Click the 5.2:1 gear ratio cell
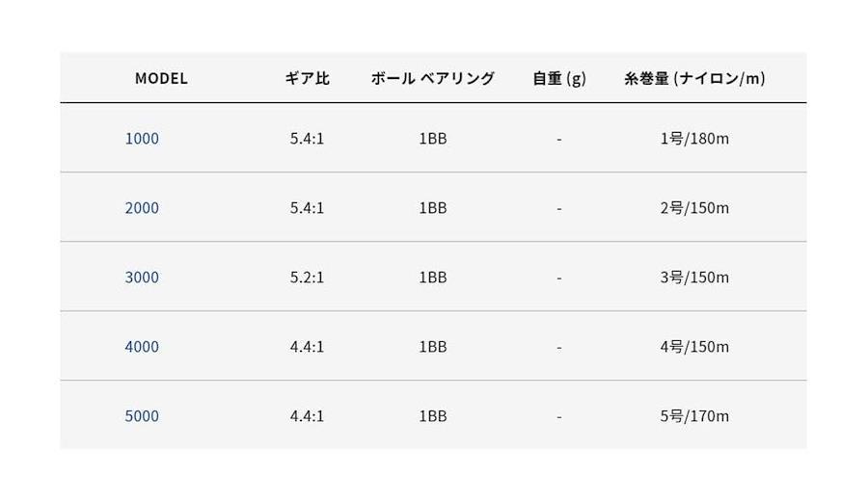This screenshot has width=868, height=503. tap(307, 278)
